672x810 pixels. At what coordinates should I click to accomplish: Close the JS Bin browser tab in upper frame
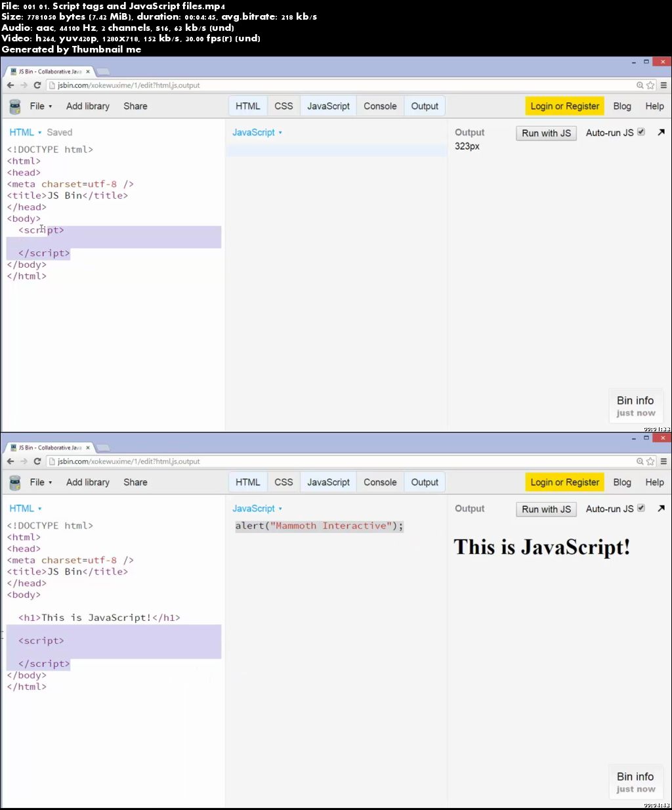click(x=88, y=72)
